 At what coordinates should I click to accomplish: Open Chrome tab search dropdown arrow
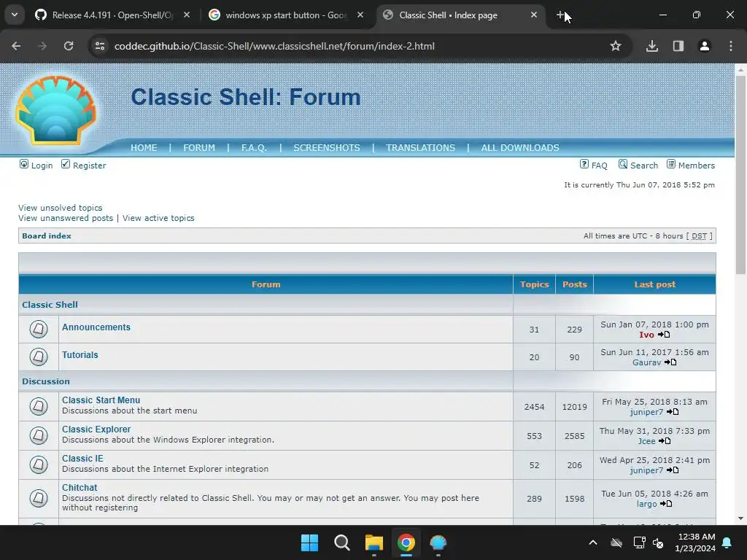(x=15, y=15)
